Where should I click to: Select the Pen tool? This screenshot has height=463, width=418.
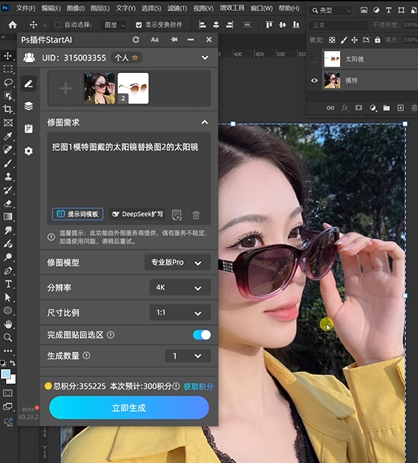pos(8,271)
